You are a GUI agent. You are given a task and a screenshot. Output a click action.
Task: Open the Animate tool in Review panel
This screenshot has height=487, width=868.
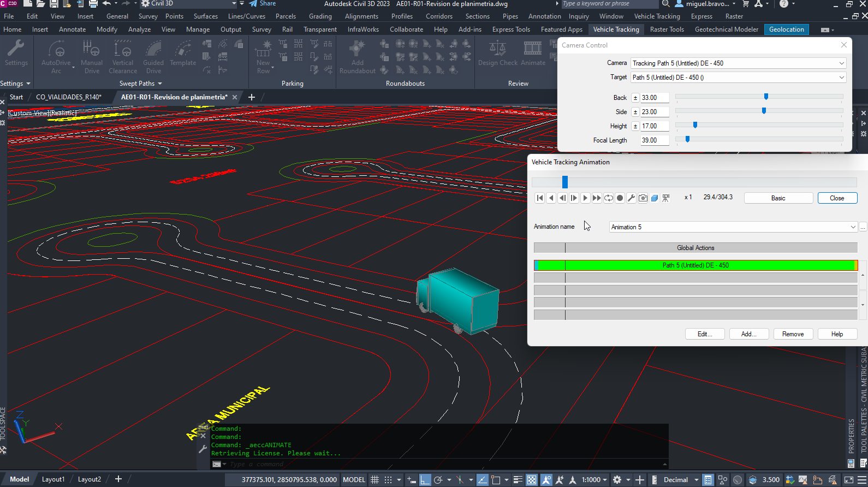(x=533, y=54)
